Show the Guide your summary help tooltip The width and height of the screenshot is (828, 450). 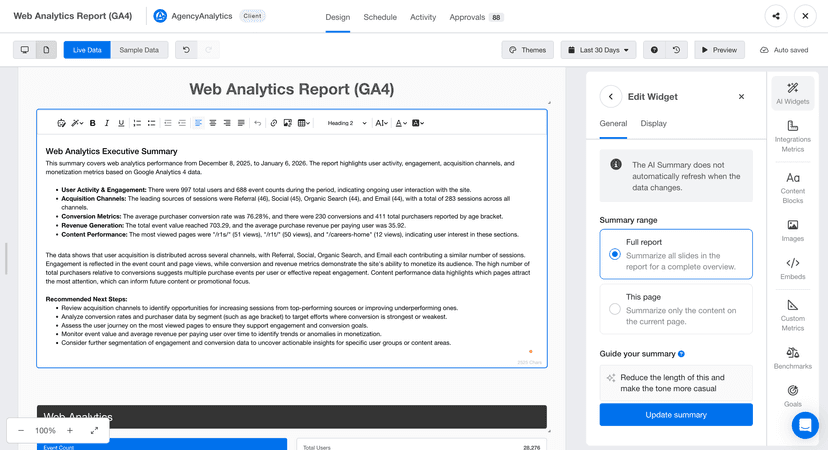coord(681,354)
